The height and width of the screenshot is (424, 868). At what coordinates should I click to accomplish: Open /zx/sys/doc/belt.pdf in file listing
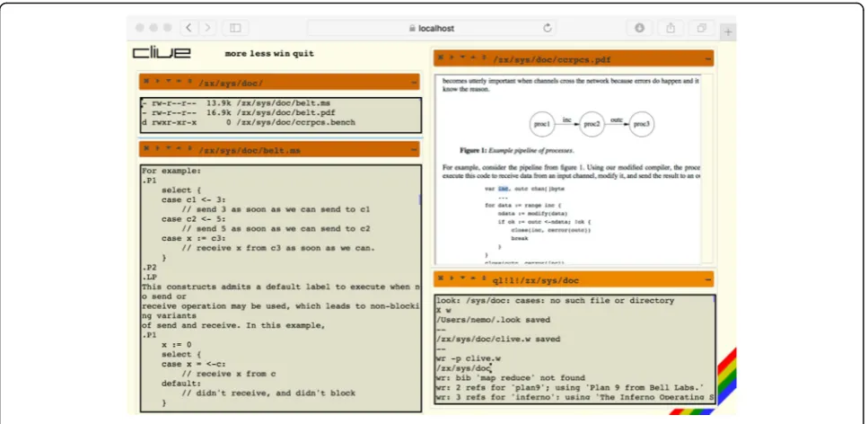tap(286, 112)
